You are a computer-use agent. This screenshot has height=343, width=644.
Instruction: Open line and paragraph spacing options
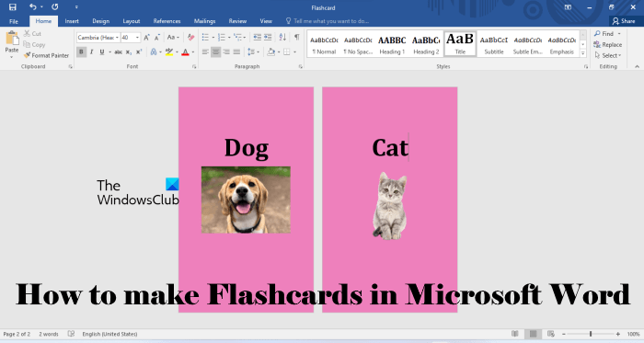(253, 52)
